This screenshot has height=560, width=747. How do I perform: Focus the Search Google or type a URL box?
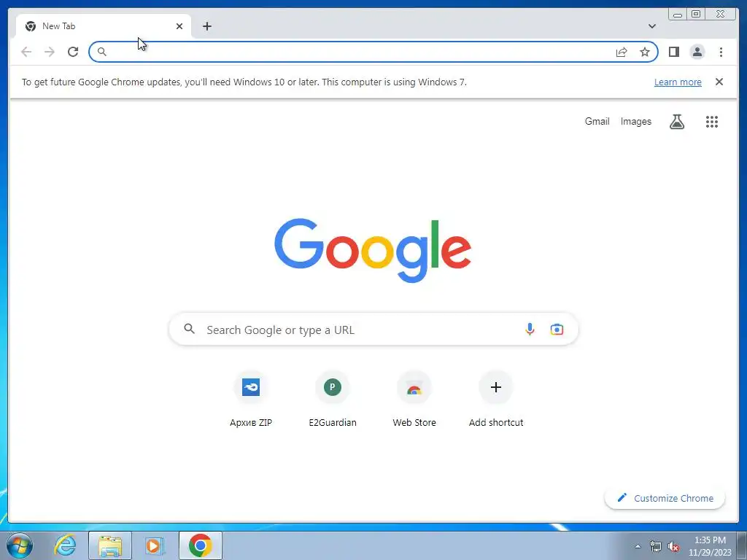pos(373,329)
